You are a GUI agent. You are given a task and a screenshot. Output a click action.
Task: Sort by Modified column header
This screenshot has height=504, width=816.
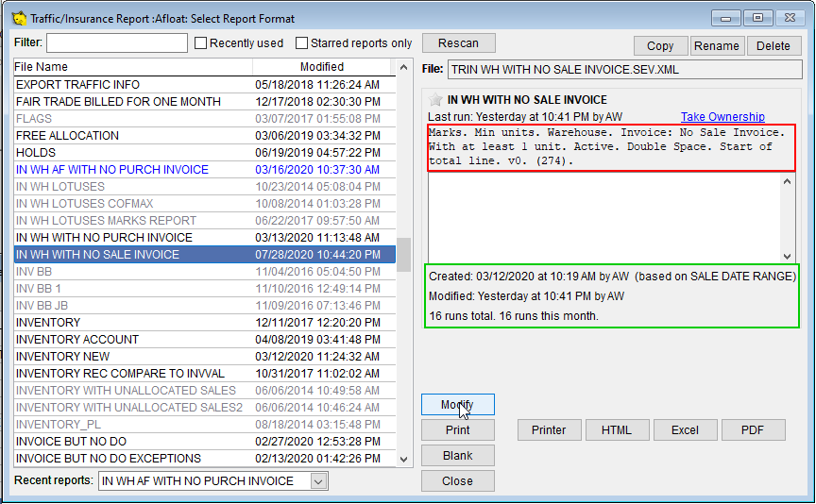pos(322,67)
